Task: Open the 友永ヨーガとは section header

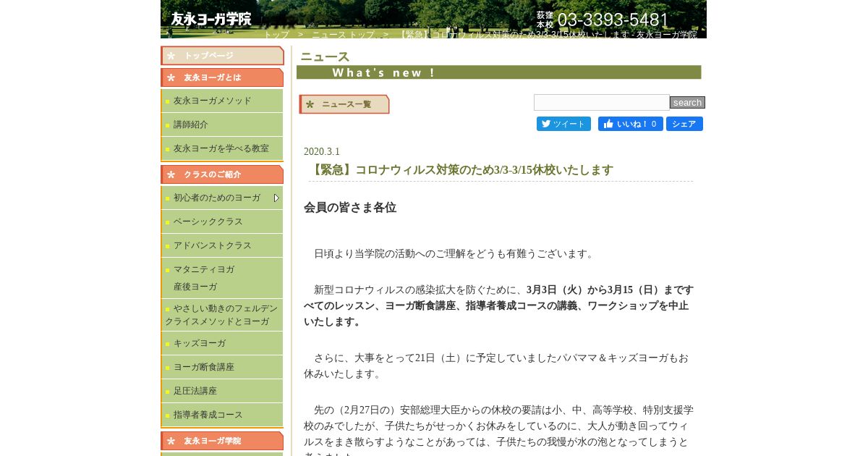Action: click(x=222, y=77)
